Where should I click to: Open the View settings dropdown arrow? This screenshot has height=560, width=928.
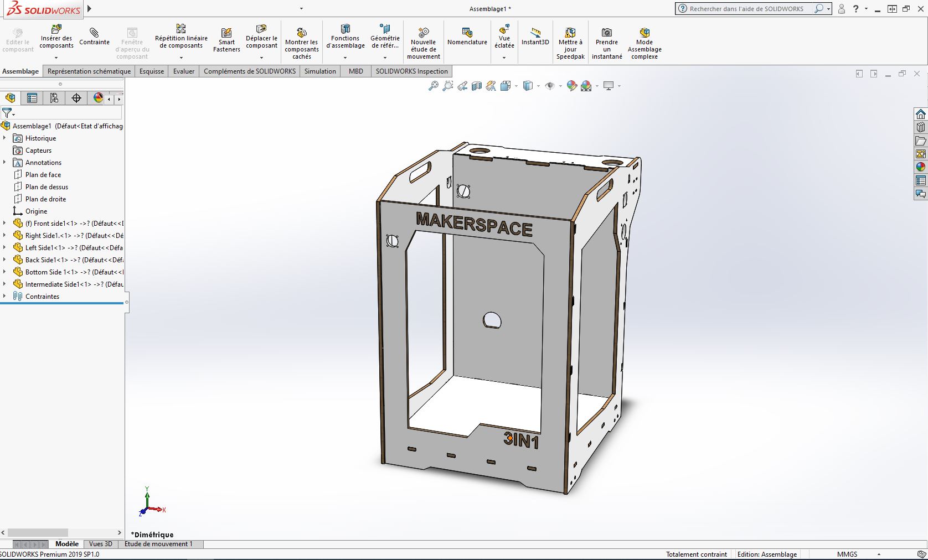pyautogui.click(x=619, y=86)
